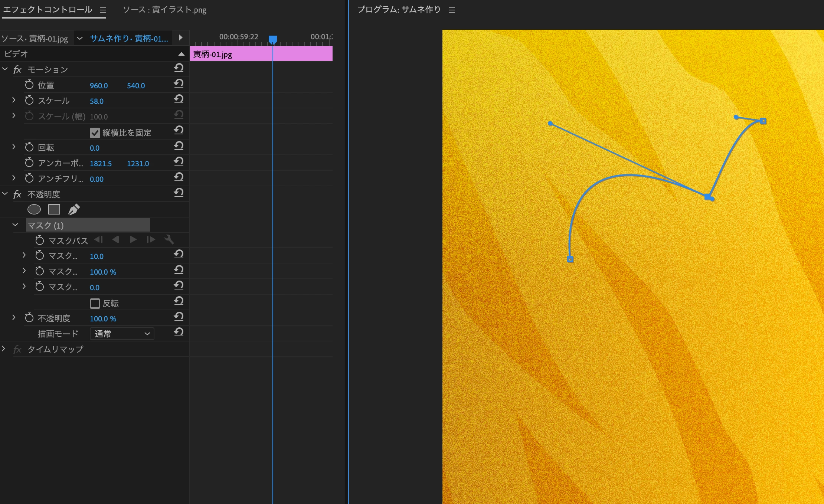Click サムネ作り・寅柄-01 sequence clip link

pyautogui.click(x=129, y=39)
